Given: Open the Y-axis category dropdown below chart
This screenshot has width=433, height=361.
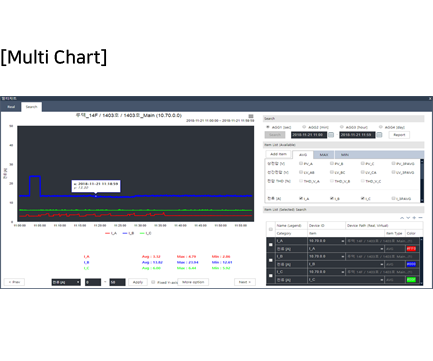Looking at the screenshot, I should pos(66,282).
